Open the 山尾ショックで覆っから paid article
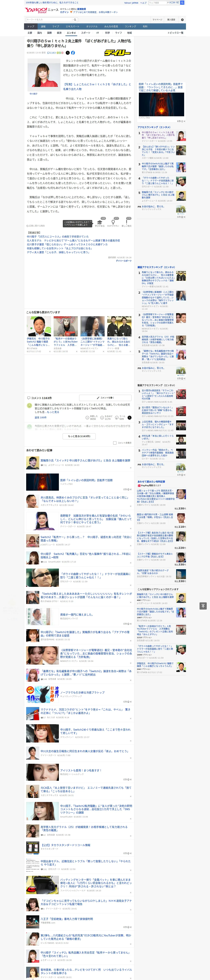 [156, 496]
